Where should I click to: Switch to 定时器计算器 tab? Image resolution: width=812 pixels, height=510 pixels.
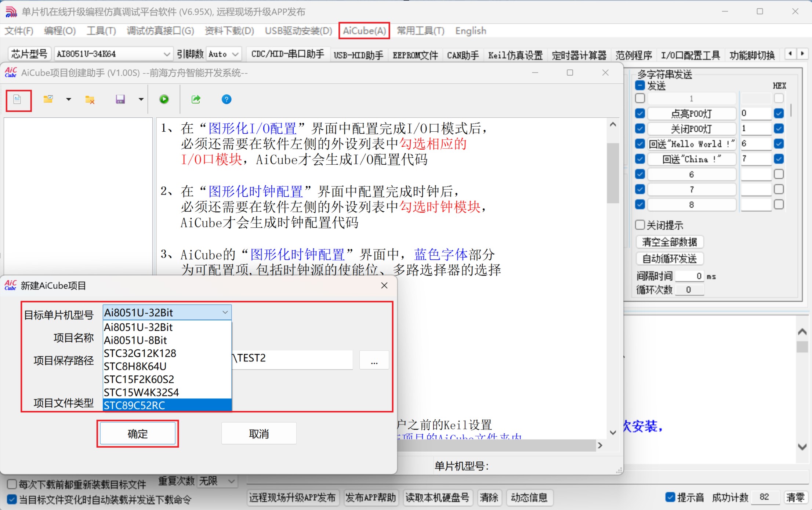point(579,55)
